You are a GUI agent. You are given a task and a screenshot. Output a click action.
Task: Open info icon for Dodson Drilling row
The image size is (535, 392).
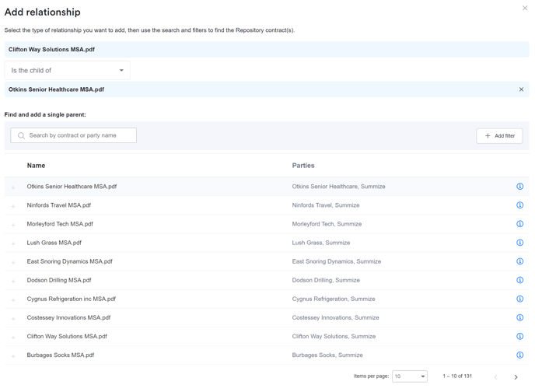(x=519, y=280)
